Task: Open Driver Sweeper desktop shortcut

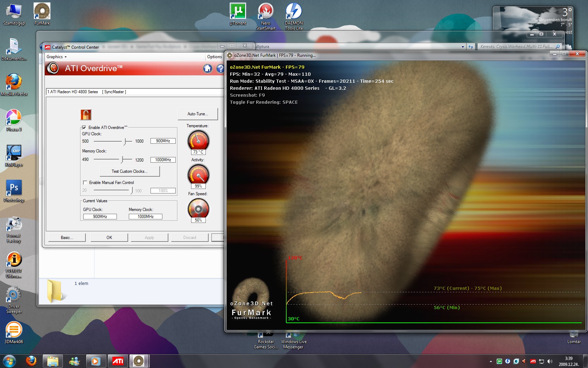Action: (14, 300)
